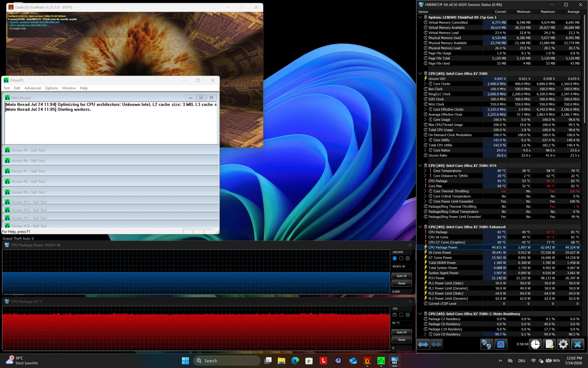Click the taskbar Search box
The width and height of the screenshot is (588, 368).
tap(227, 361)
